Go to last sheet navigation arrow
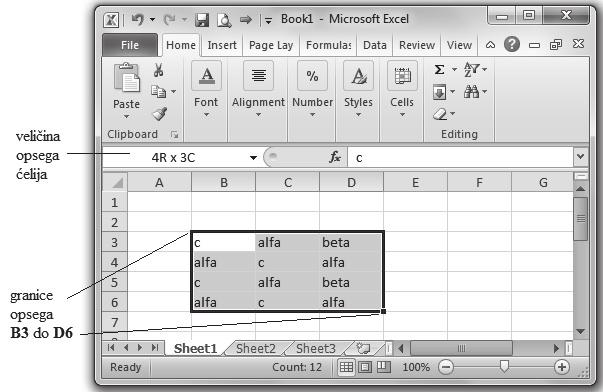Screen dimensions: 603x392 tap(155, 348)
